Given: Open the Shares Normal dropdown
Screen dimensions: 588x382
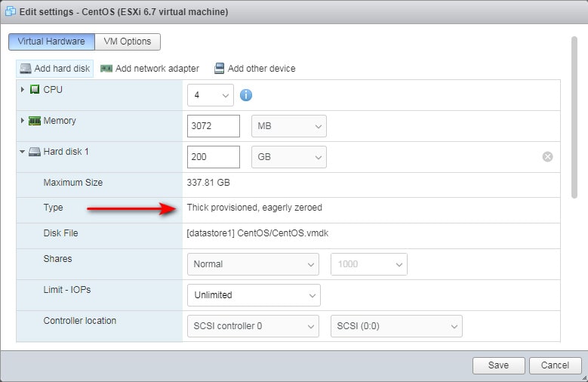Looking at the screenshot, I should [252, 264].
